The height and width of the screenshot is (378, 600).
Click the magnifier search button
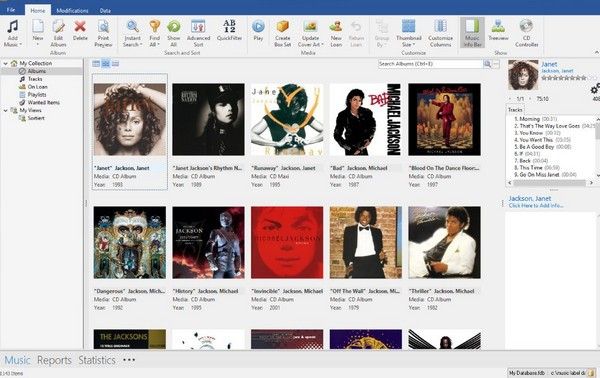click(x=488, y=64)
